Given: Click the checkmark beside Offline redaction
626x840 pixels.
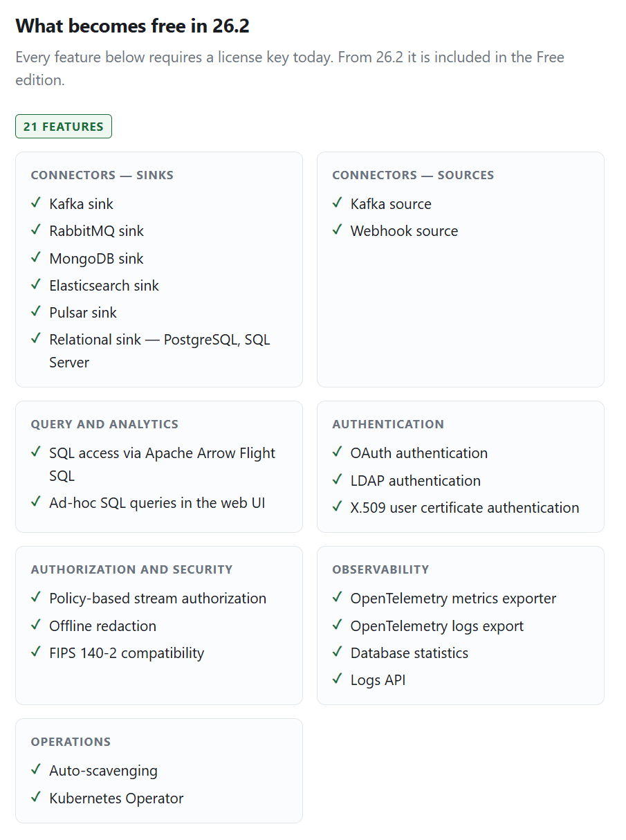Looking at the screenshot, I should point(36,626).
